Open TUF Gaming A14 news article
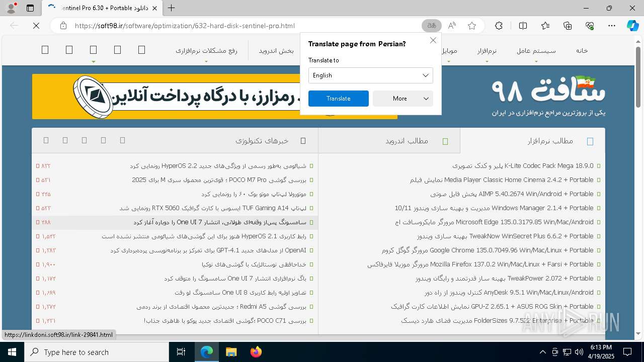This screenshot has height=362, width=644. click(213, 208)
